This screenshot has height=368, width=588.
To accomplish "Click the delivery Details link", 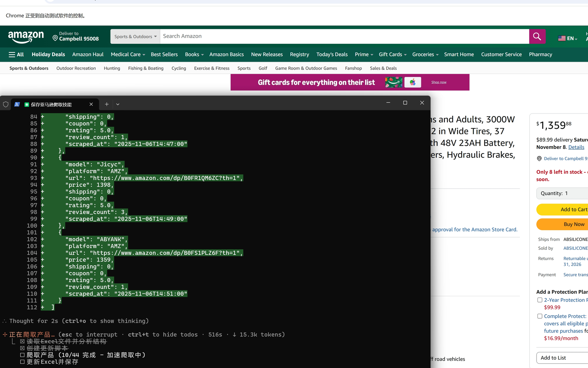I will coord(576,147).
